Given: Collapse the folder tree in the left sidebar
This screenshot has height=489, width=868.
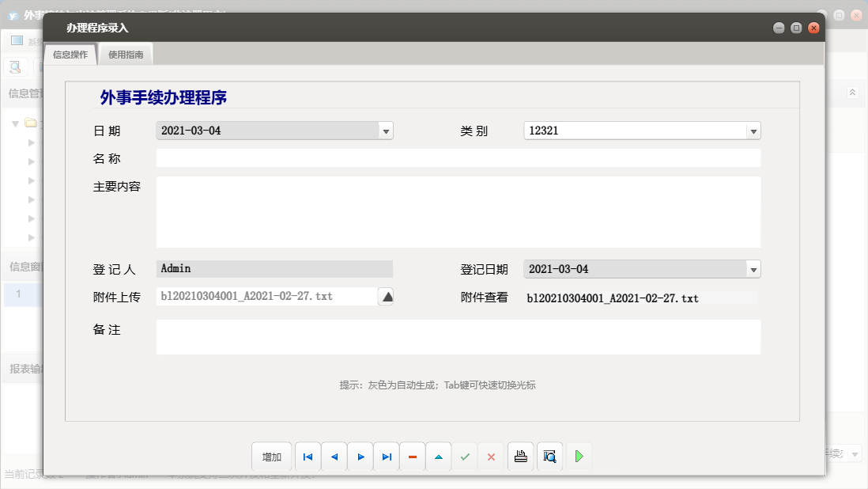Looking at the screenshot, I should click(15, 123).
